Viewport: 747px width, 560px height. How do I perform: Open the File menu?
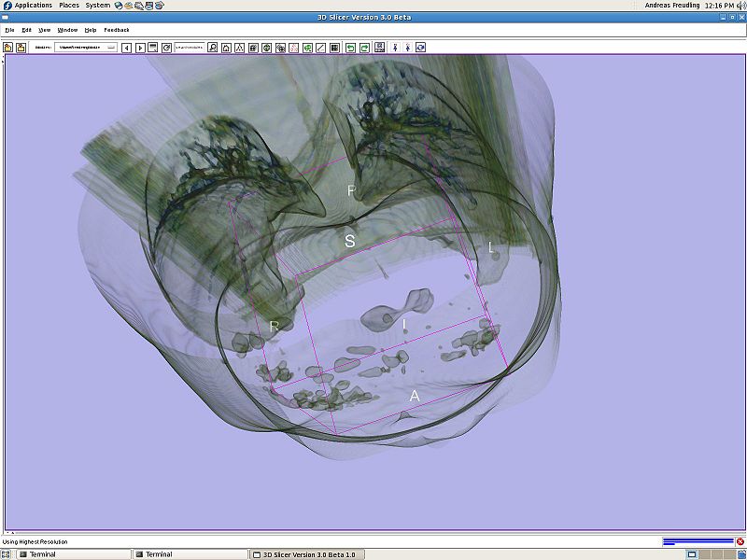[x=9, y=30]
